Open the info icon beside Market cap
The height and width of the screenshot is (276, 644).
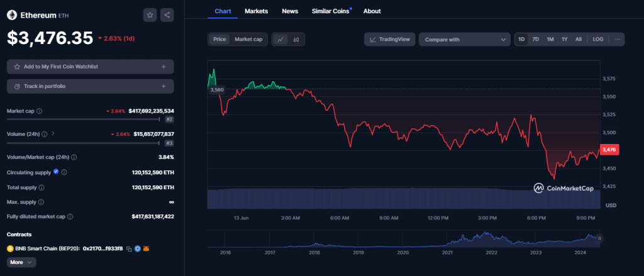tap(40, 111)
